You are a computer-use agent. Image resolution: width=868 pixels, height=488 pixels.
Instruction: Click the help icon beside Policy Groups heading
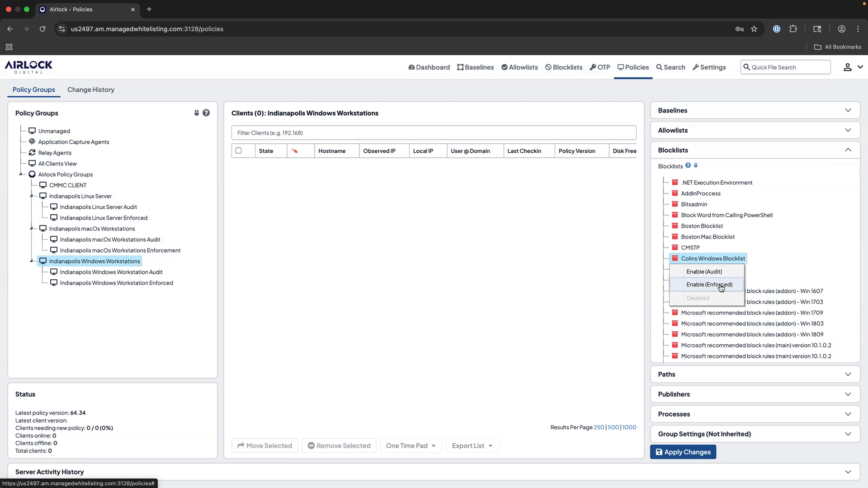coord(207,113)
